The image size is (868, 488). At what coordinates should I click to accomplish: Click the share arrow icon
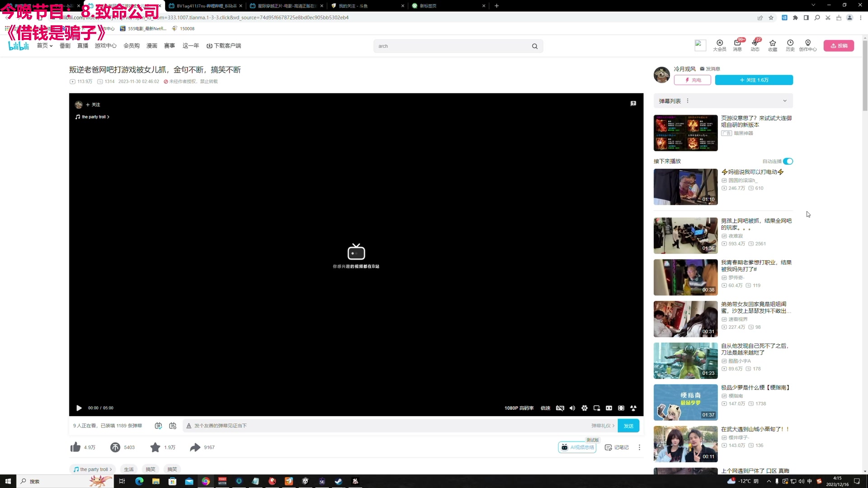point(195,447)
